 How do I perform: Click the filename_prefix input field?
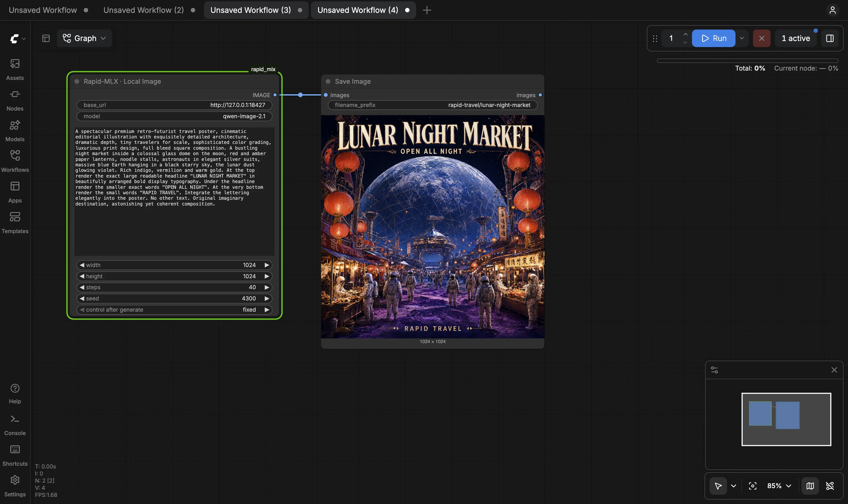coord(432,105)
